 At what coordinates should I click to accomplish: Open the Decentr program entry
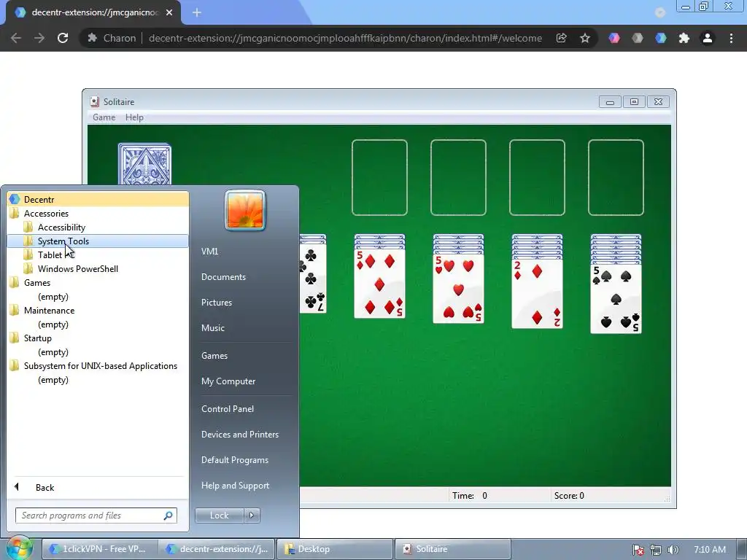tap(98, 200)
